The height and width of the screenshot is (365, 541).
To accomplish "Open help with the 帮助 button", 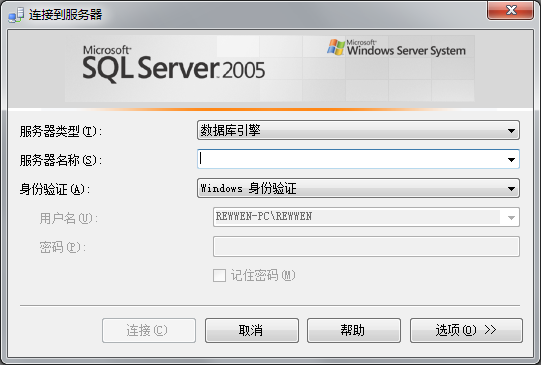I will (x=354, y=331).
